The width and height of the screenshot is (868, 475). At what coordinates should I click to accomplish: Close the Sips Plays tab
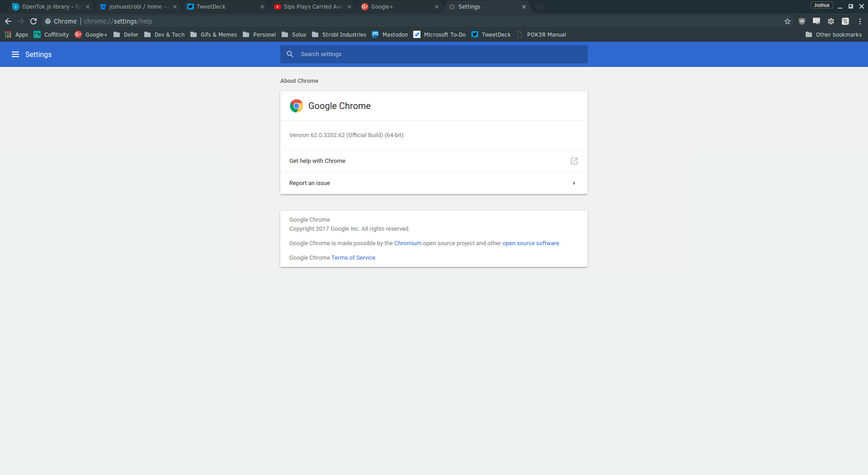(x=349, y=7)
